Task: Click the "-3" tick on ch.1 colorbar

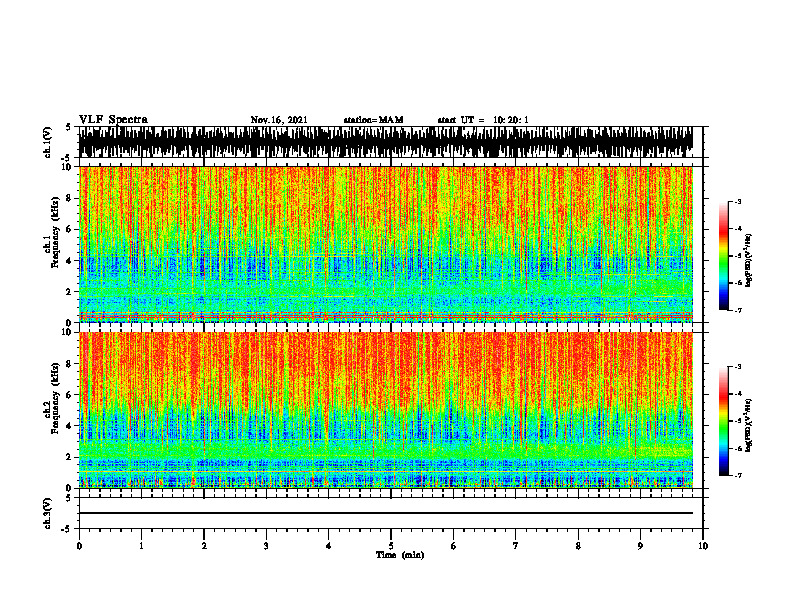Action: [737, 201]
